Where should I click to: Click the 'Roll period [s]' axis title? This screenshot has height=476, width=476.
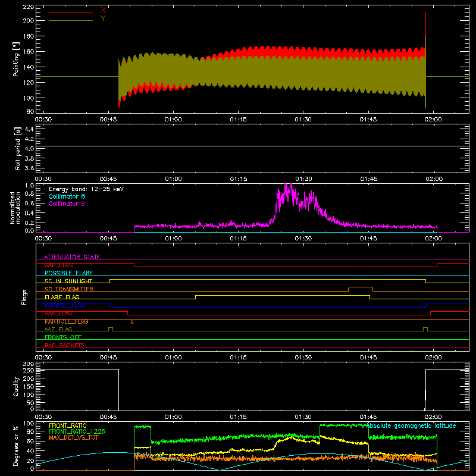[x=18, y=148]
